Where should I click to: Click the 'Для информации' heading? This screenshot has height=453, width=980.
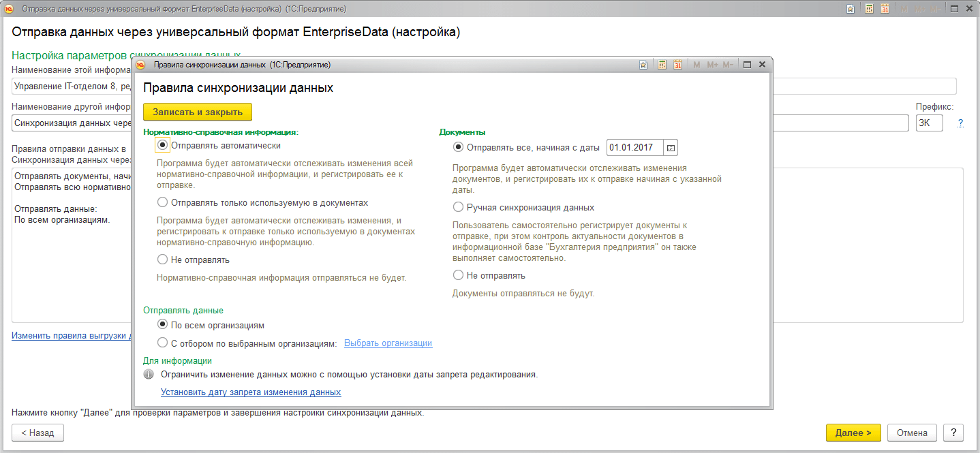(177, 361)
